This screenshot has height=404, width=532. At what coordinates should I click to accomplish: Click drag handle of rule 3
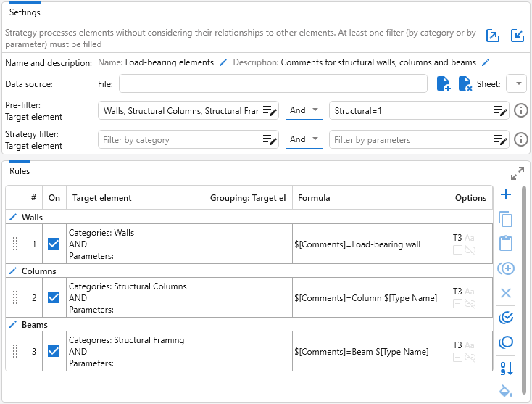point(15,351)
